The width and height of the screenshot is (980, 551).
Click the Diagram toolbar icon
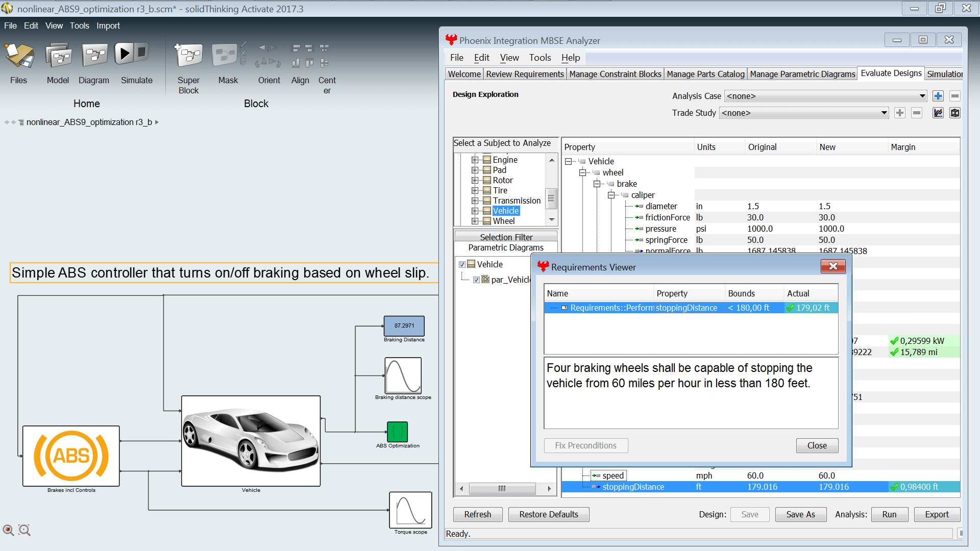(94, 55)
